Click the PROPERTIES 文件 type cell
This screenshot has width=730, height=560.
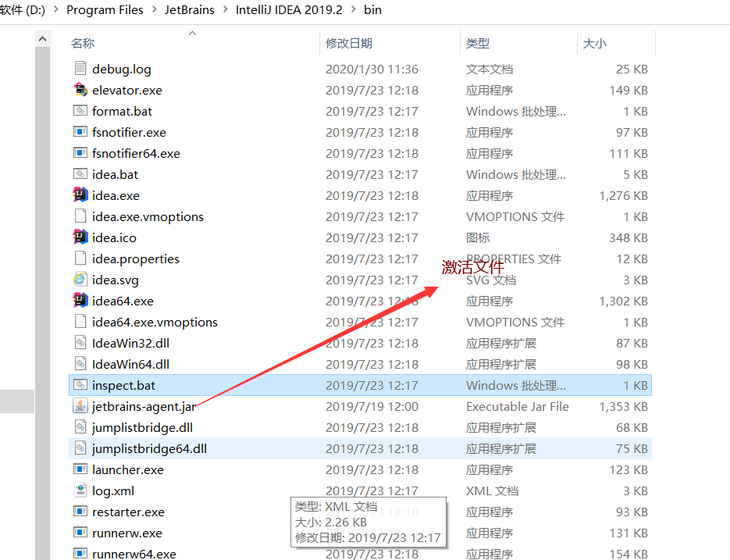514,259
